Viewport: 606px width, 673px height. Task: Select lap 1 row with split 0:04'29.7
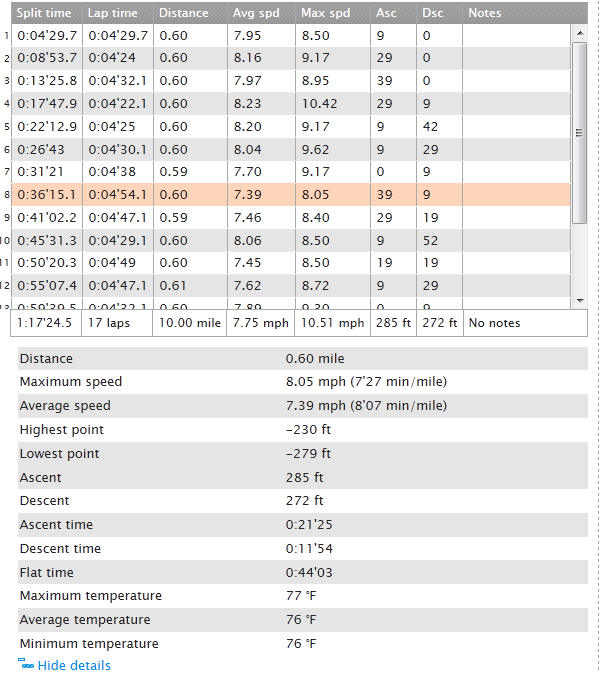point(291,35)
